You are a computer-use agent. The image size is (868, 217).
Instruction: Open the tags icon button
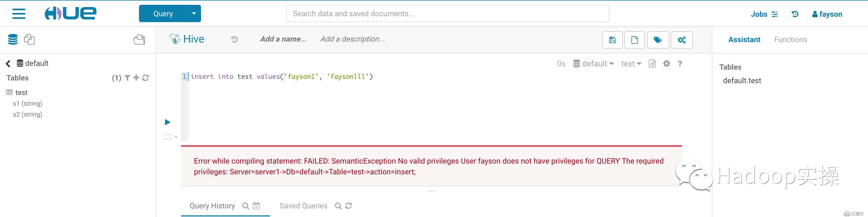(658, 40)
